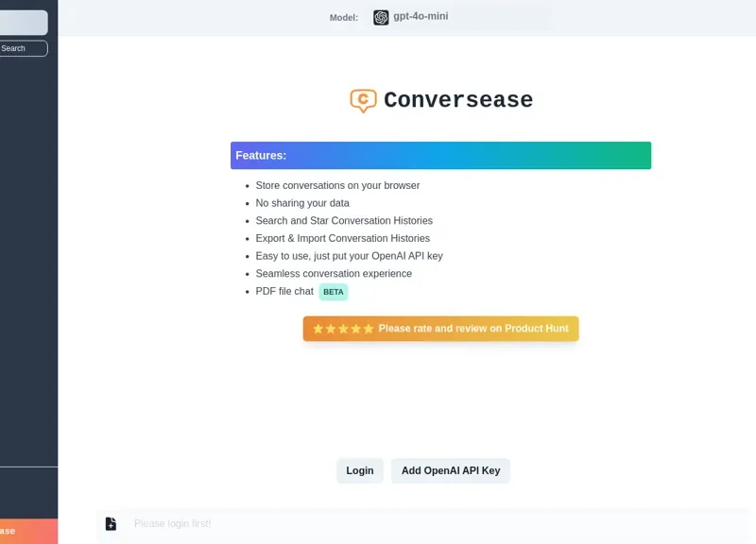Click the Conversease title text
756x544 pixels.
click(458, 100)
